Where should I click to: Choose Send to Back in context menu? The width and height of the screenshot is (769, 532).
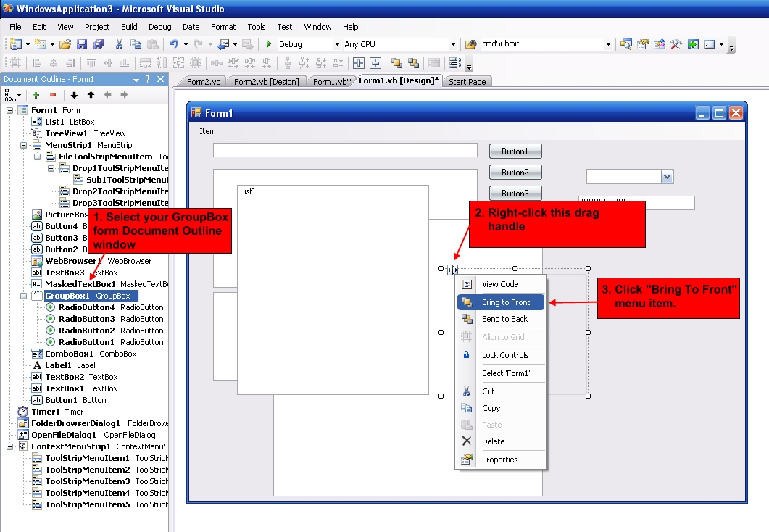(501, 319)
